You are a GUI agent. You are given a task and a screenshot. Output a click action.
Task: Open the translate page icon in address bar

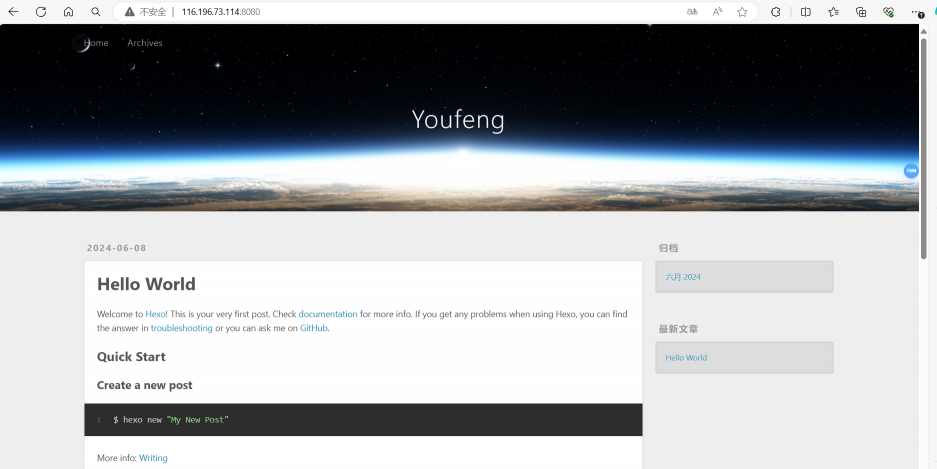coord(692,12)
